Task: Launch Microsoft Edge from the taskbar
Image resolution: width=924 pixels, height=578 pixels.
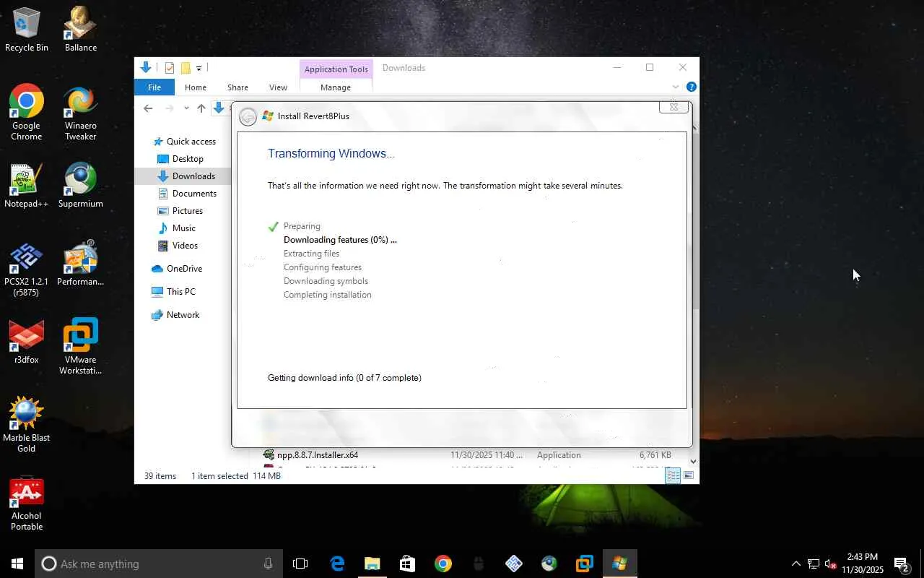Action: (337, 564)
